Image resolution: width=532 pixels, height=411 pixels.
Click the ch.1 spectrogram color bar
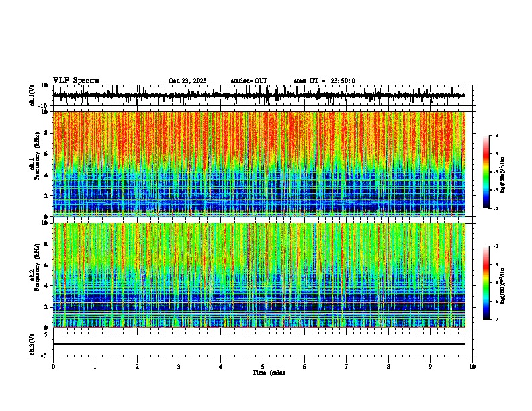click(486, 172)
